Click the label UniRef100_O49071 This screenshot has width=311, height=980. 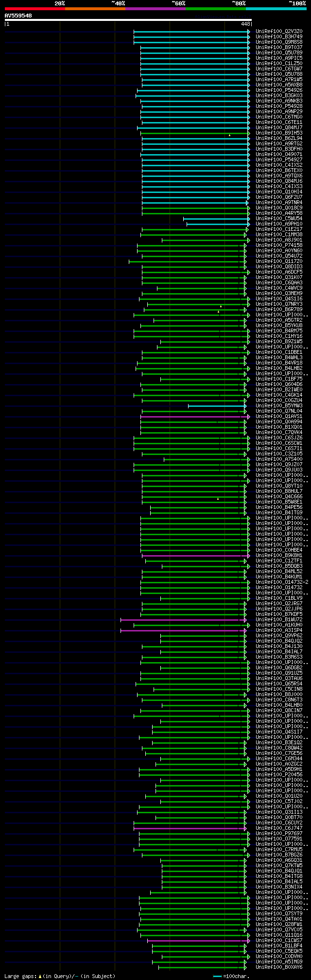(x=279, y=155)
